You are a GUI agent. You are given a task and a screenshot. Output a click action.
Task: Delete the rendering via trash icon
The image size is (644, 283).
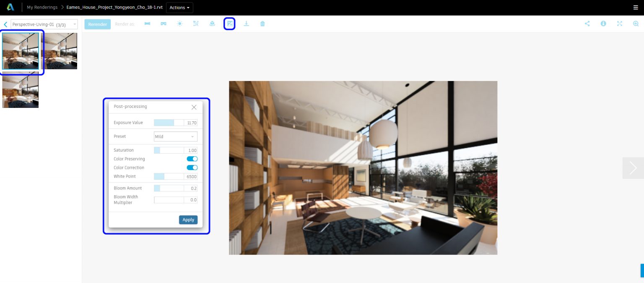262,24
